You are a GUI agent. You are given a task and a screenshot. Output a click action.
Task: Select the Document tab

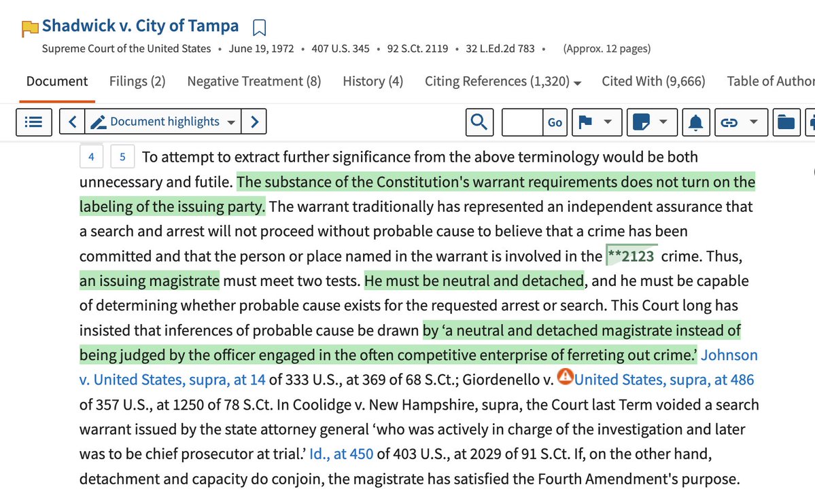pyautogui.click(x=57, y=82)
